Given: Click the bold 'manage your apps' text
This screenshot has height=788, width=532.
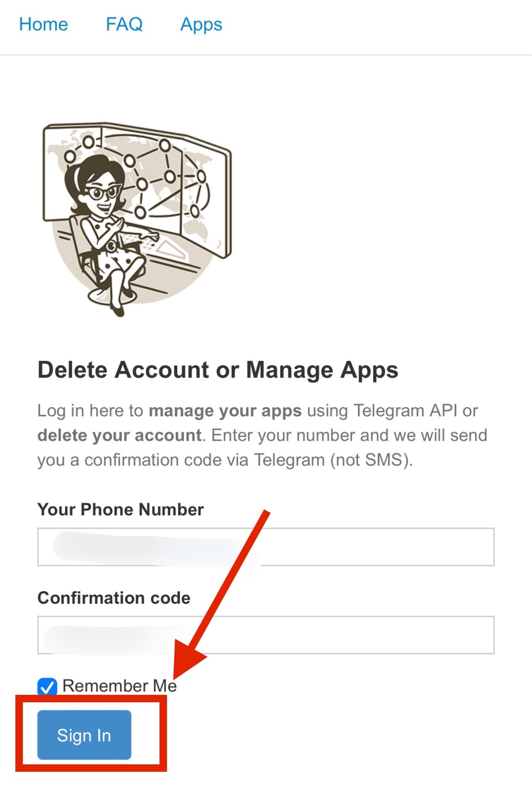Looking at the screenshot, I should 225,410.
